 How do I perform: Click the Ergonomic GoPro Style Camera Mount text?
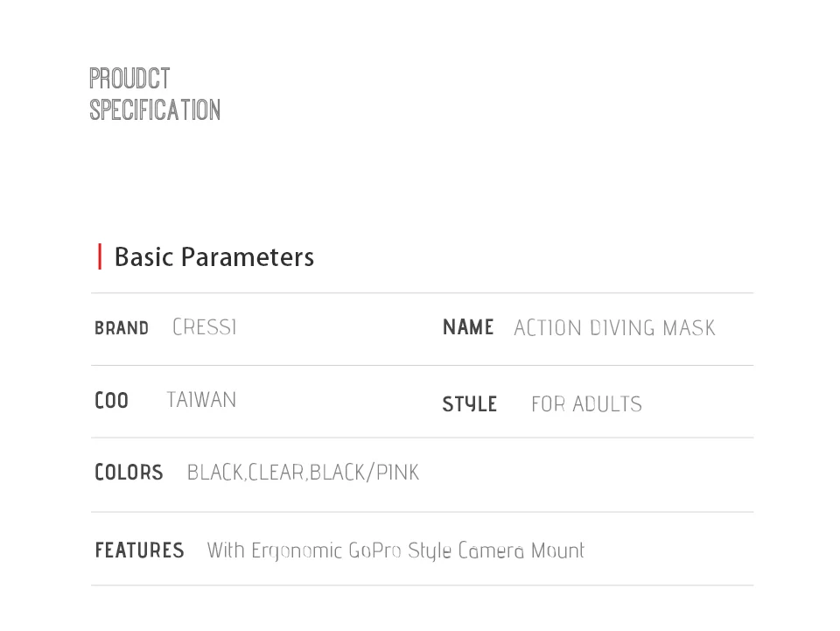tap(418, 550)
